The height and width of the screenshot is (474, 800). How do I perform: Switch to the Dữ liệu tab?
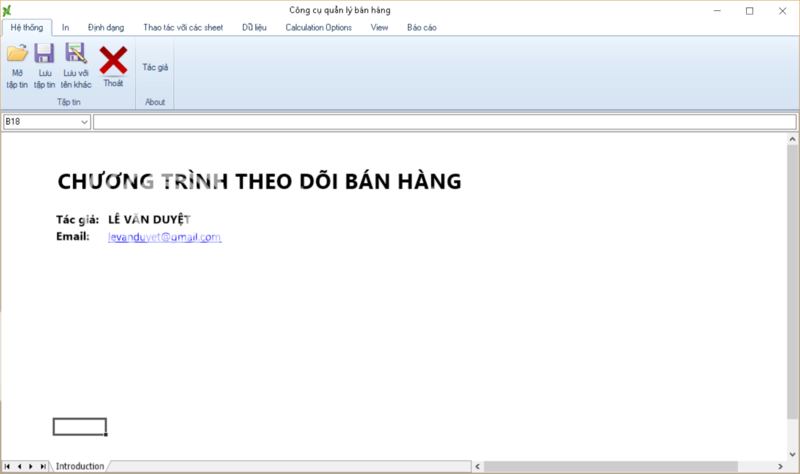click(x=254, y=27)
